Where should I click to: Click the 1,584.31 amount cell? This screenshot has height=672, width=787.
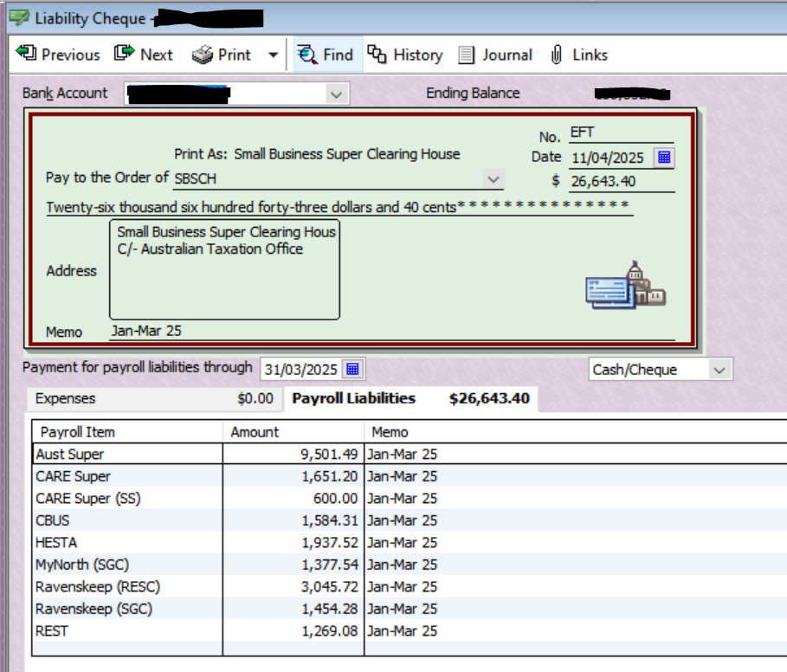tap(294, 520)
